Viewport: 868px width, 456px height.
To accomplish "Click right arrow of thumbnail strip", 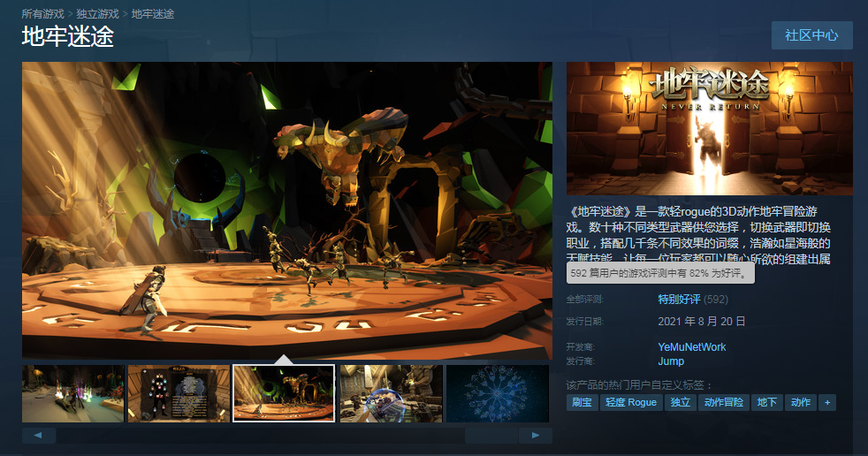I will [536, 436].
